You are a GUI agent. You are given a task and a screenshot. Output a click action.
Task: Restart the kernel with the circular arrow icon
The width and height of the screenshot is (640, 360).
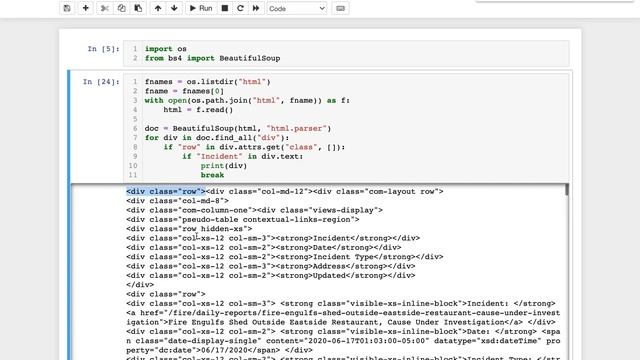[x=240, y=8]
